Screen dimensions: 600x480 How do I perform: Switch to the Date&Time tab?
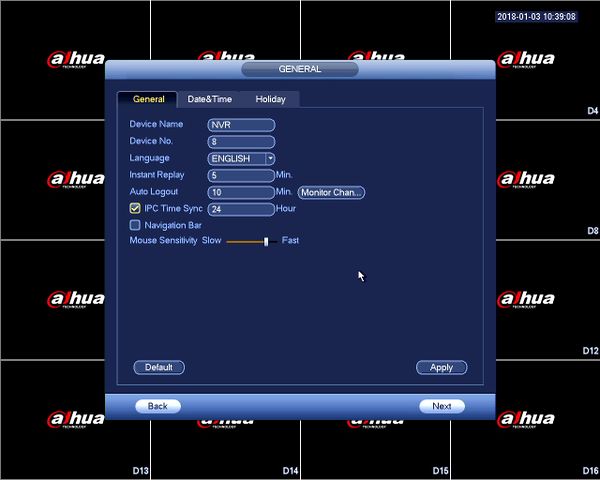point(209,99)
